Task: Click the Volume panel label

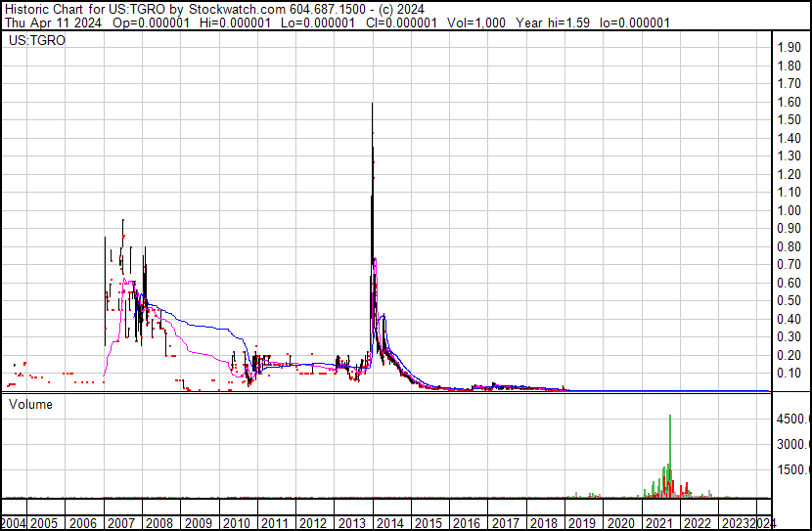Action: pos(30,404)
